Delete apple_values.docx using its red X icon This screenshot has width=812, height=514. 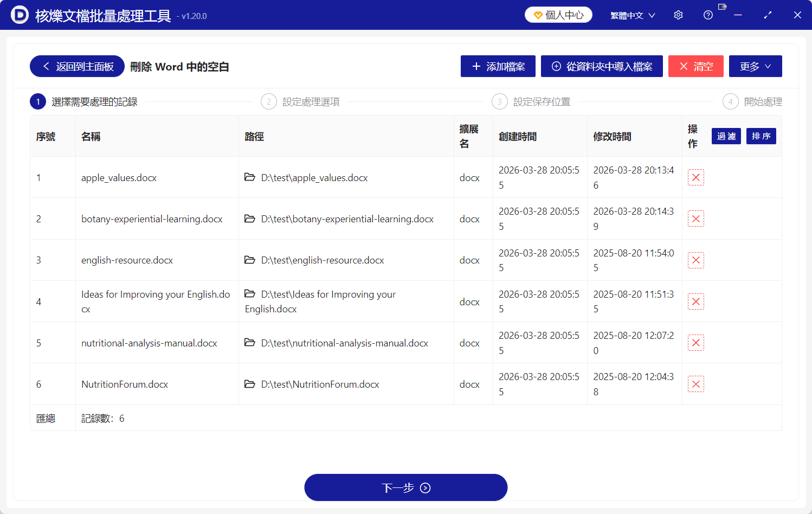[696, 177]
